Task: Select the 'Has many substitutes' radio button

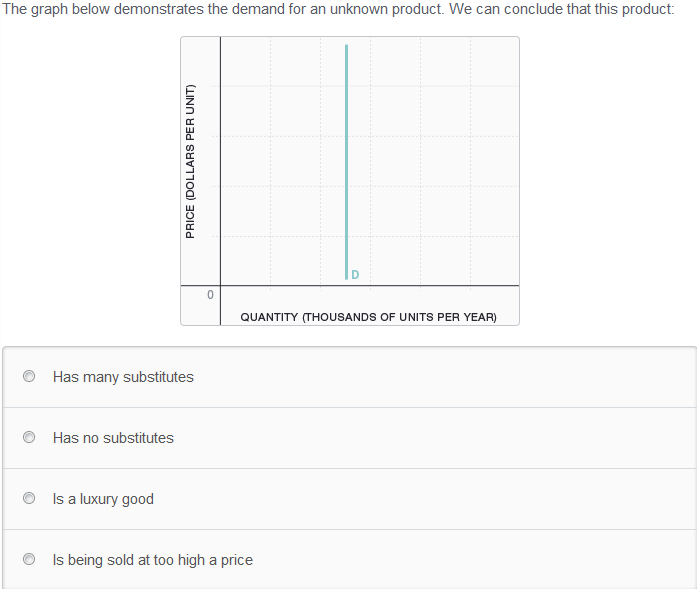Action: [x=29, y=377]
